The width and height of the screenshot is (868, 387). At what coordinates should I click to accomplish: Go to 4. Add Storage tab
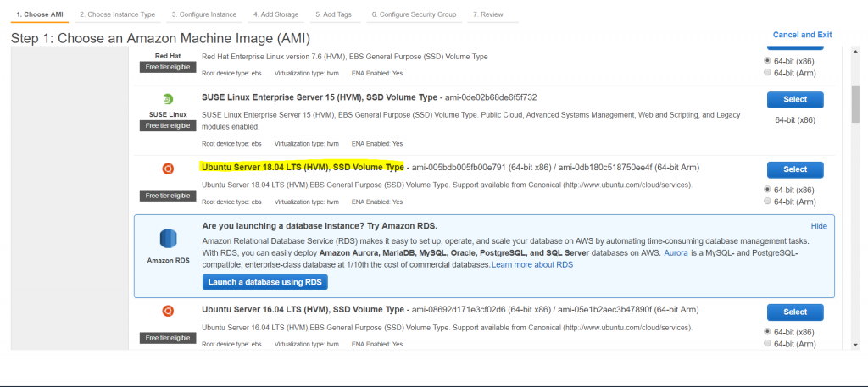click(x=275, y=15)
